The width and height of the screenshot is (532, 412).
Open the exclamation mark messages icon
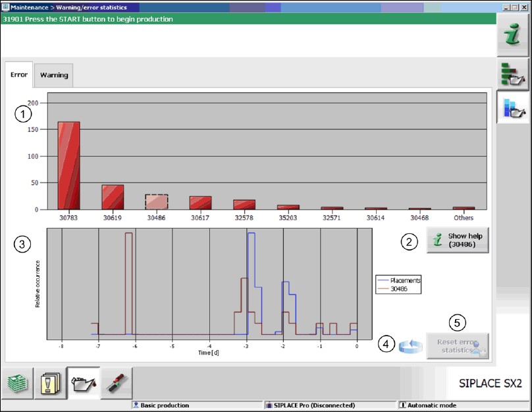click(50, 382)
